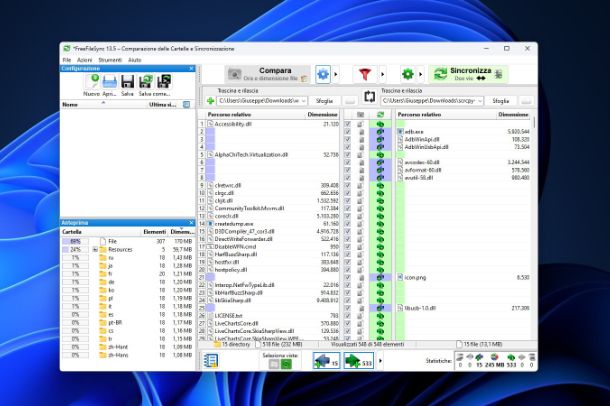Uncheck the adb.exe row checkbox
Screen dimensions: 610x406
pos(347,132)
